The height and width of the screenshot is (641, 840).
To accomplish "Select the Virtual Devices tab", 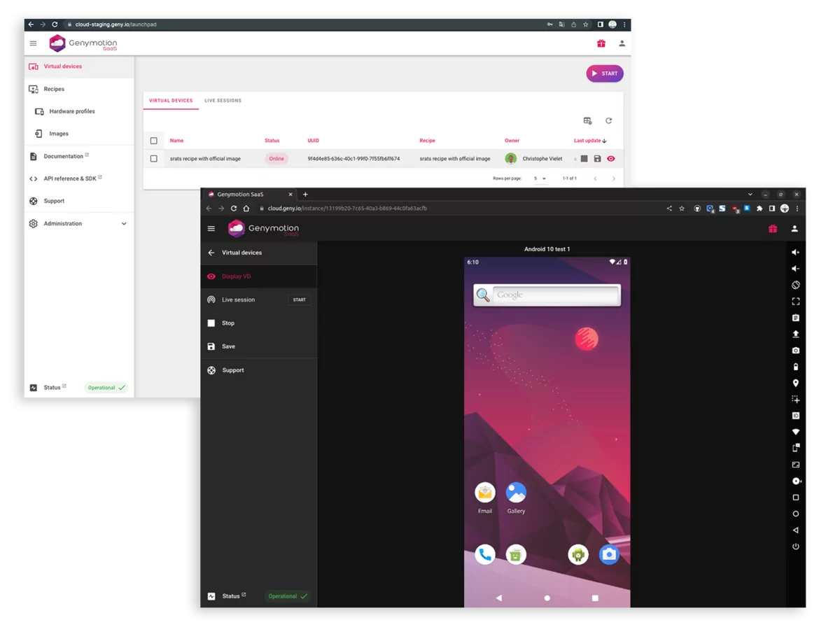I will pos(171,101).
